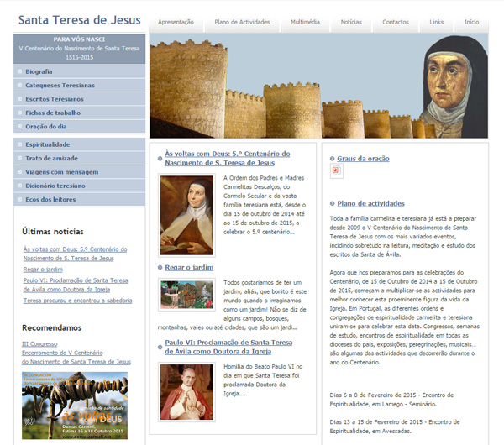Switch to the Multimédia tab
504x445 pixels.
tap(305, 22)
